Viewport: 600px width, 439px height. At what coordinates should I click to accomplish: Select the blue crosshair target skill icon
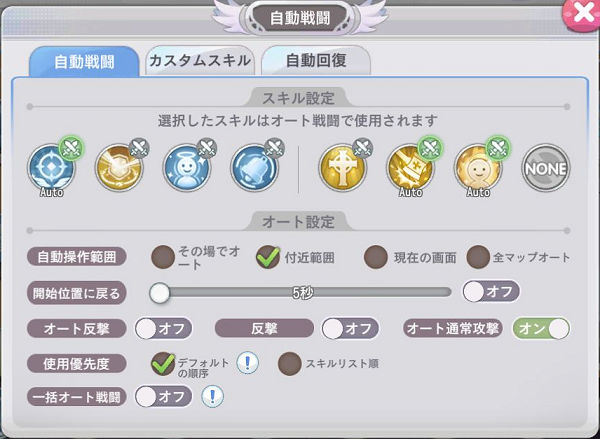coord(51,168)
